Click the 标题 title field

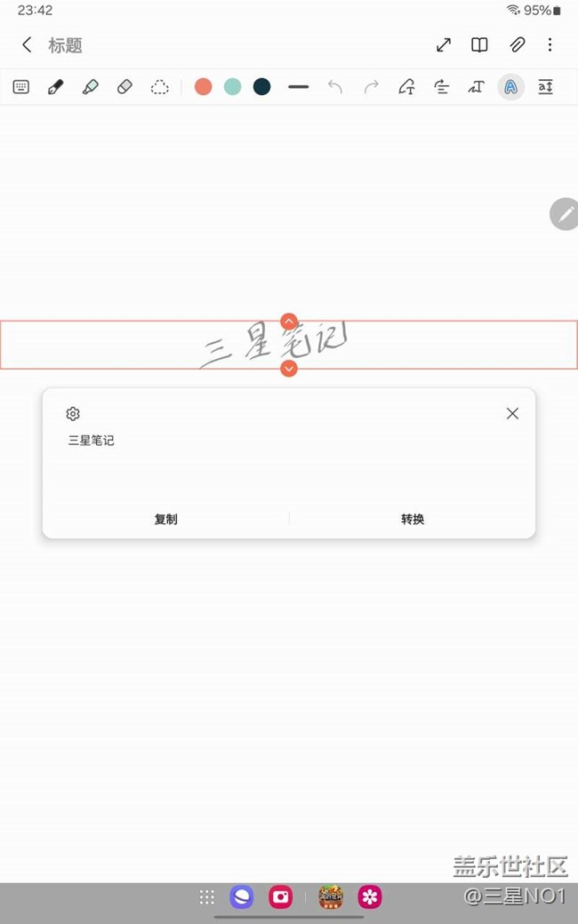click(x=66, y=45)
